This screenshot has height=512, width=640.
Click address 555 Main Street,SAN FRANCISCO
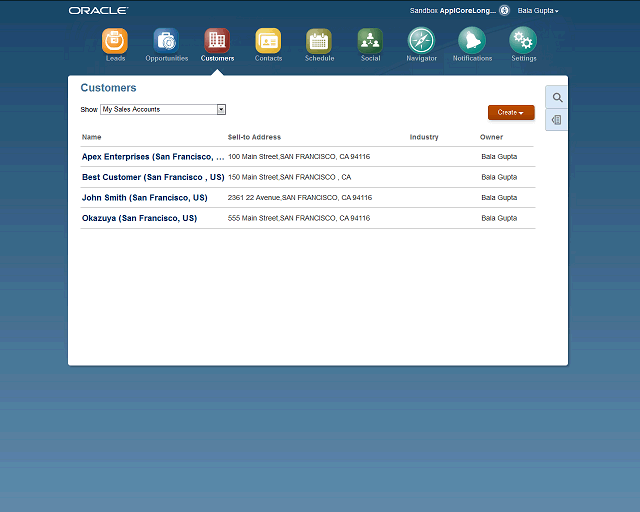[x=299, y=218]
